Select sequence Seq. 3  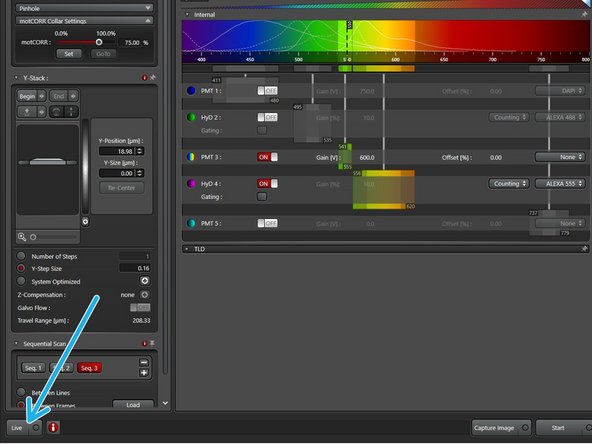89,368
